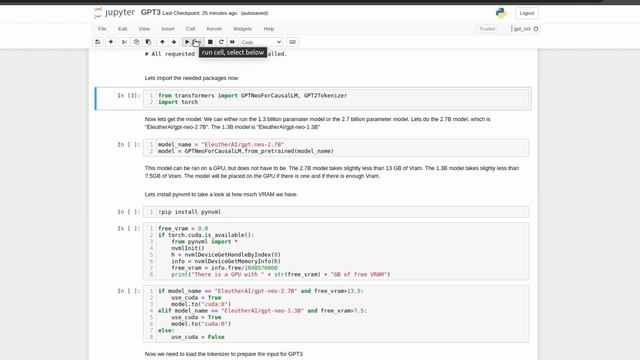Screen dimensions: 640x360
Task: Click the 'Now lets get the model' paragraph
Action: [318, 123]
